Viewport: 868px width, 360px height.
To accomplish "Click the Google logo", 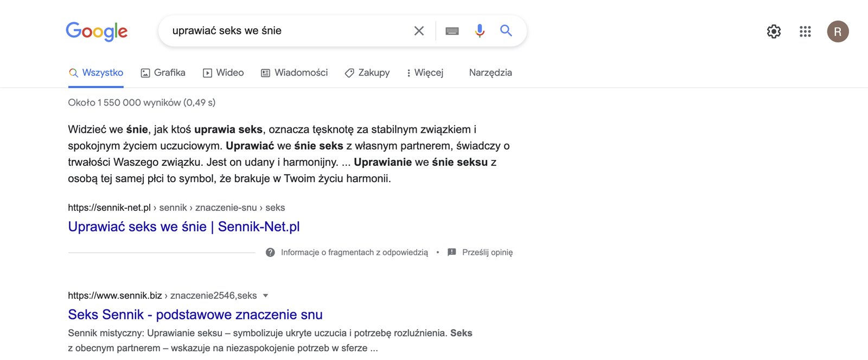I will tap(97, 31).
